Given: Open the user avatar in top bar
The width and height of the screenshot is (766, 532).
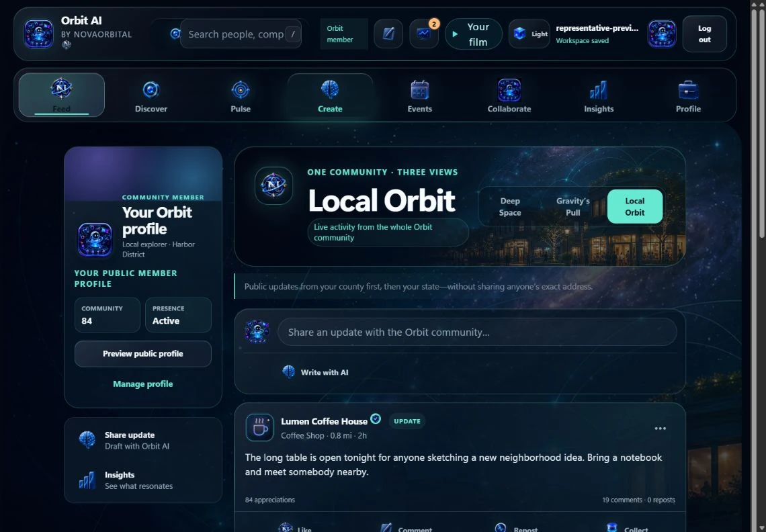Looking at the screenshot, I should coord(661,34).
